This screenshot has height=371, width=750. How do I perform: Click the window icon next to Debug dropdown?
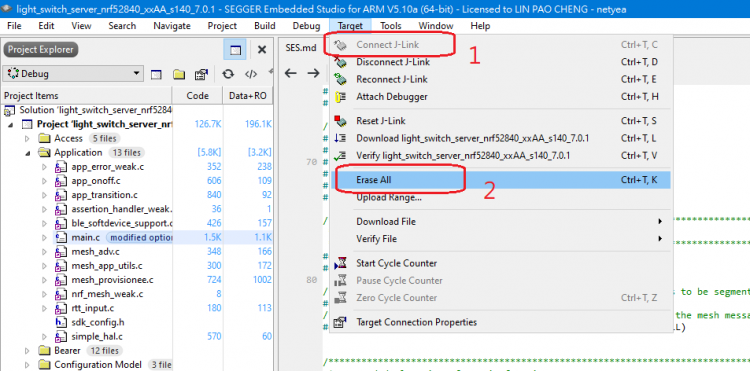(x=156, y=74)
